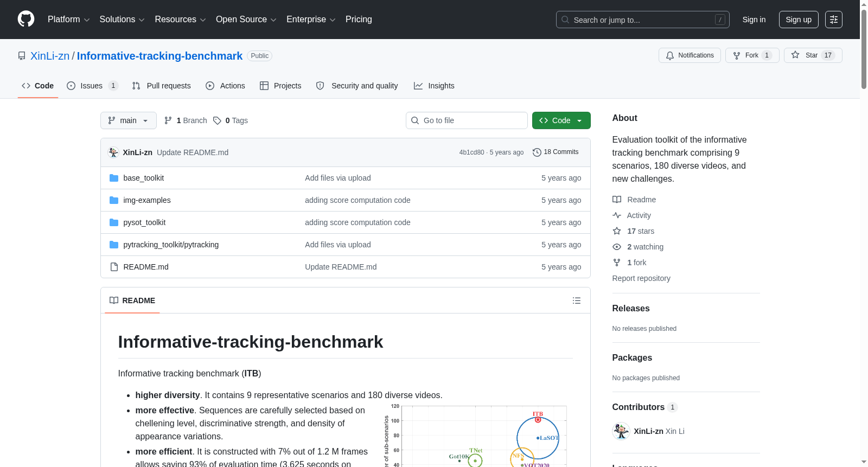This screenshot has height=467, width=868.
Task: Switch to the Insights tab
Action: coord(434,86)
